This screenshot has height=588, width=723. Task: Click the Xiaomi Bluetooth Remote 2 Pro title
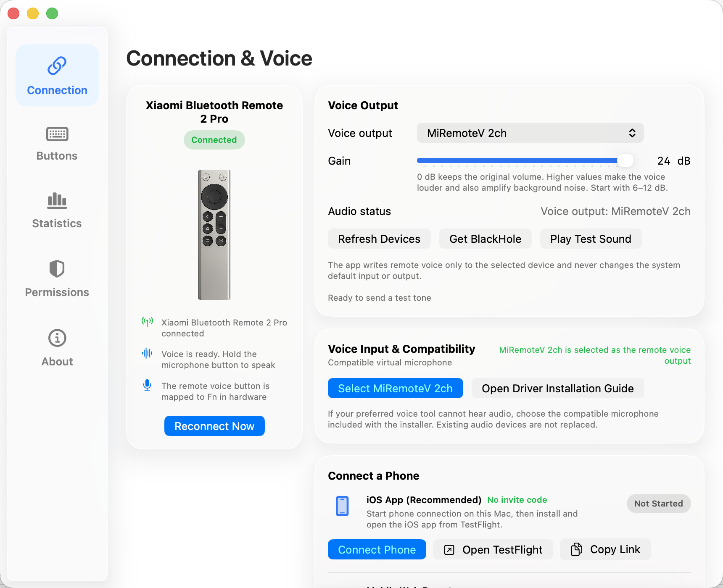tap(214, 112)
